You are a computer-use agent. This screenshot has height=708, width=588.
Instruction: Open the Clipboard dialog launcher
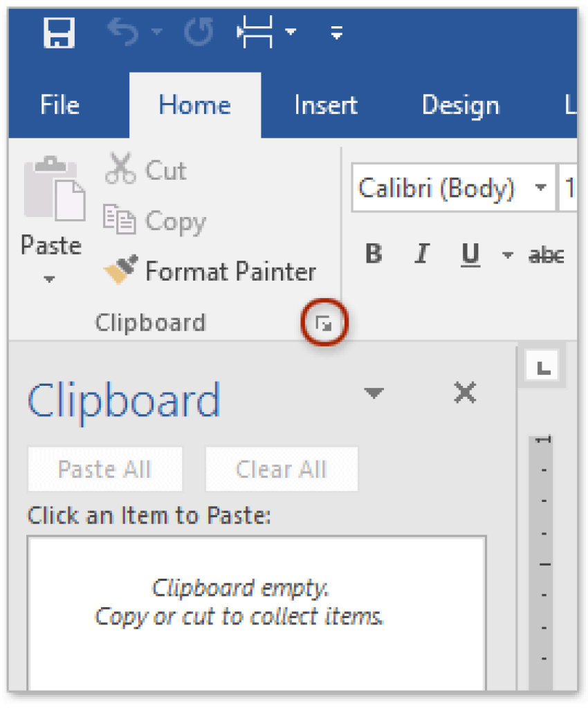pos(324,321)
